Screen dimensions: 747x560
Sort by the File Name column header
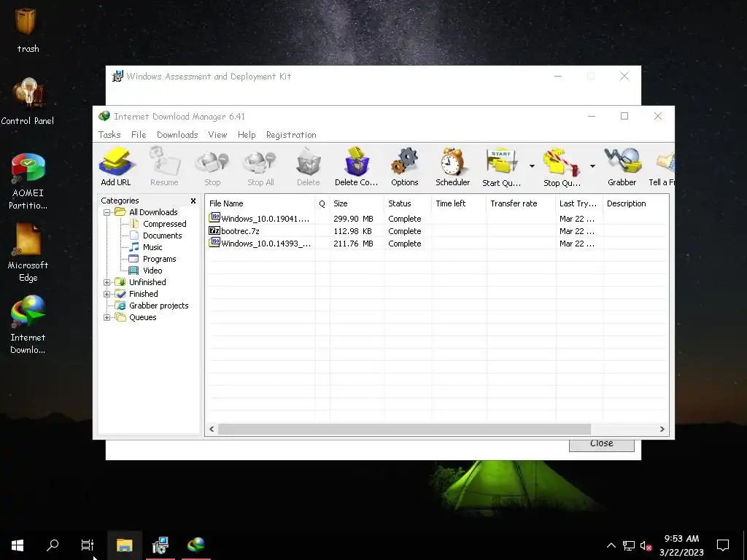tap(260, 203)
